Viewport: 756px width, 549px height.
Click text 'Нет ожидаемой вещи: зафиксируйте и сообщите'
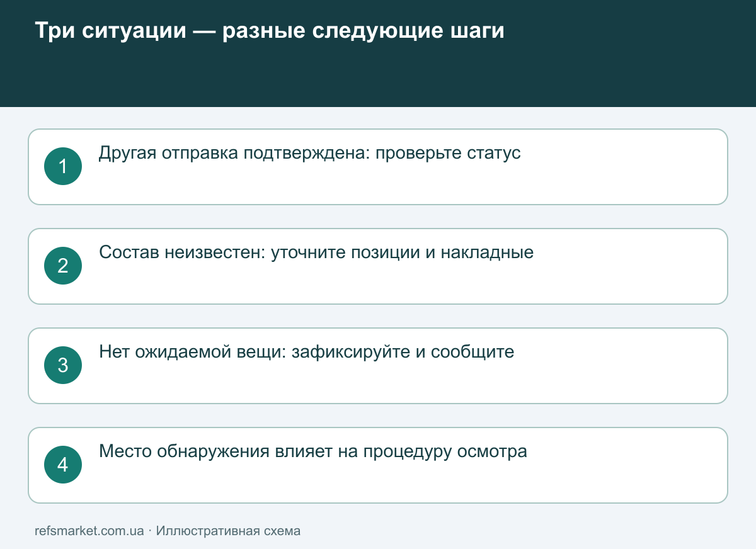click(307, 352)
